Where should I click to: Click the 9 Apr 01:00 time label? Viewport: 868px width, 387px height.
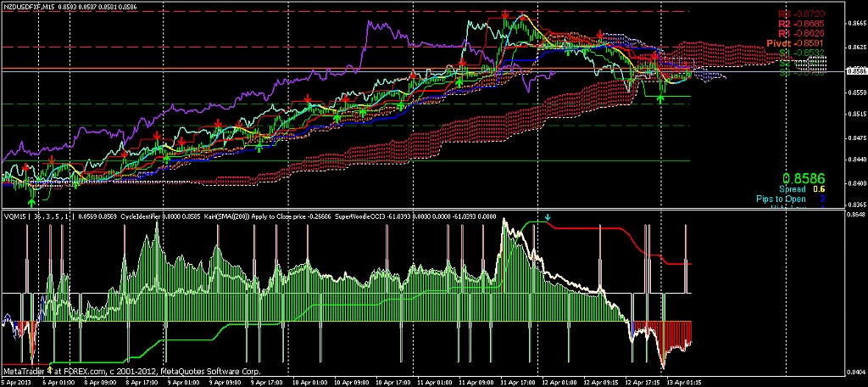point(183,383)
